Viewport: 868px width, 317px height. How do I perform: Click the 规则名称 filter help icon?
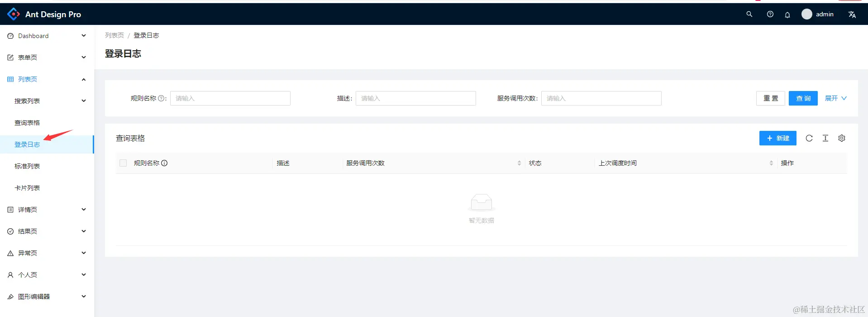tap(161, 98)
